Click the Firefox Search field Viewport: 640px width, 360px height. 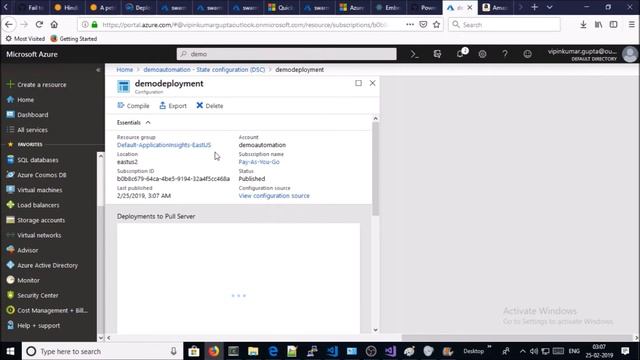(x=504, y=25)
